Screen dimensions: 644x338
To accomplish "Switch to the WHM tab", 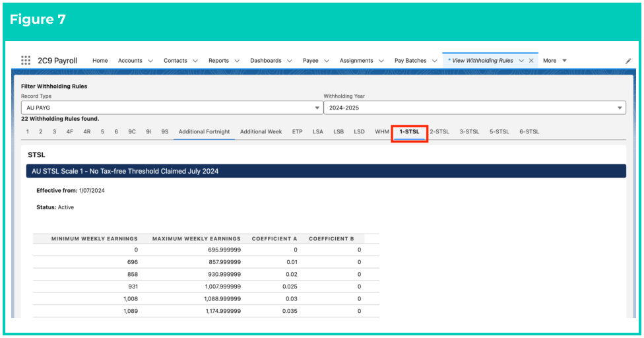I will [382, 132].
